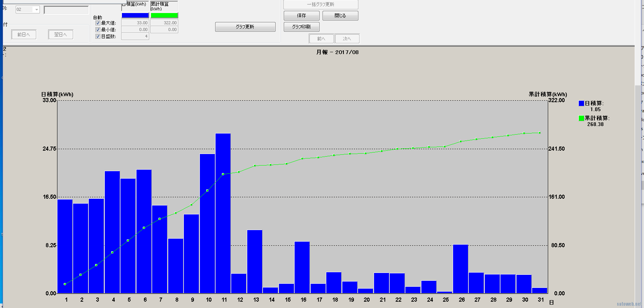644x308 pixels.
Task: Click the 一括グラフ更新 button
Action: (x=321, y=4)
